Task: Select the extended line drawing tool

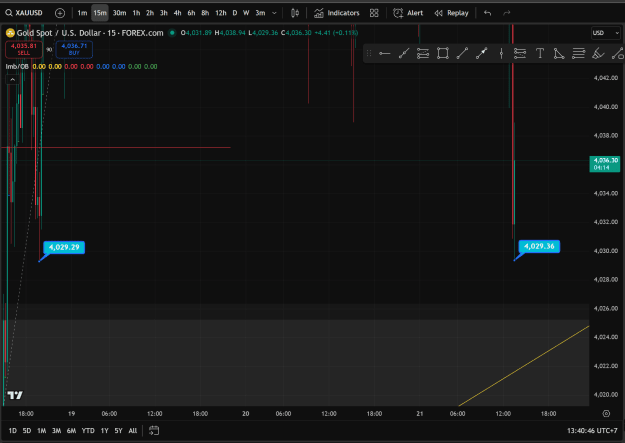Action: tap(404, 53)
